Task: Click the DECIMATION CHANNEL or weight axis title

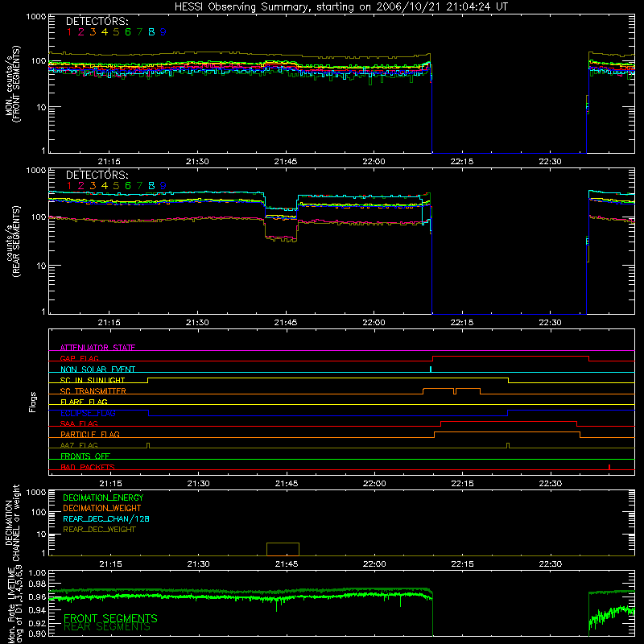Action: click(x=13, y=522)
